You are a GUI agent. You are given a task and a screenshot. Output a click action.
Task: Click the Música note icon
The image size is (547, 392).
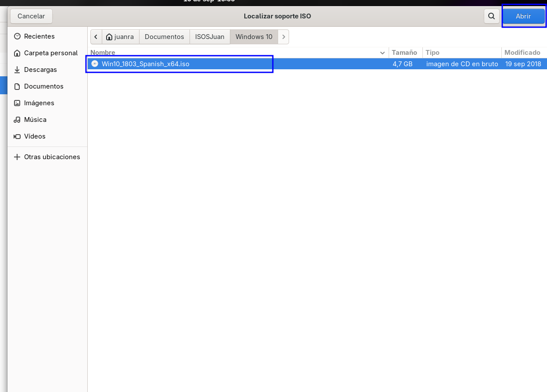coord(17,120)
